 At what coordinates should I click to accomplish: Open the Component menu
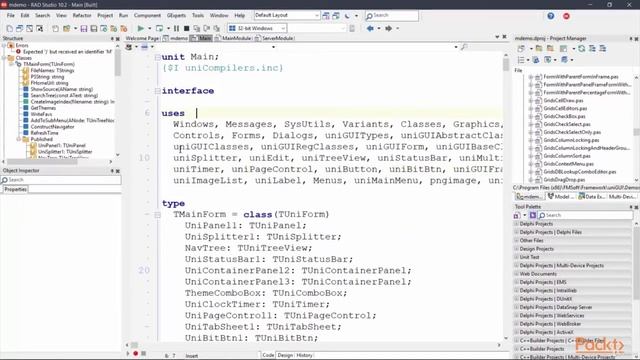pos(147,16)
